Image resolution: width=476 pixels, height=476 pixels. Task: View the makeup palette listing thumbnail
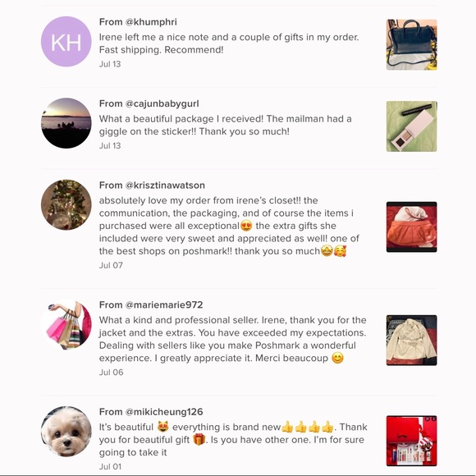(412, 126)
